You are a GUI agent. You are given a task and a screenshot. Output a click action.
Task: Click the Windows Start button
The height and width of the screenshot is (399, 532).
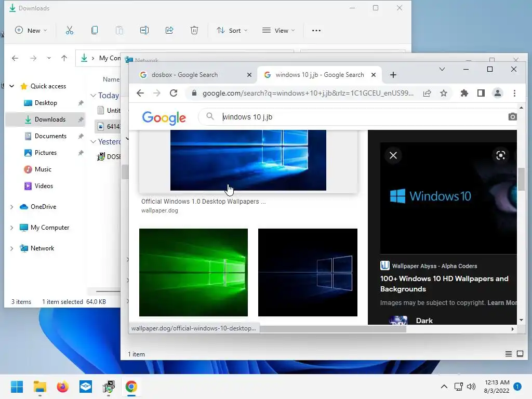(x=17, y=387)
